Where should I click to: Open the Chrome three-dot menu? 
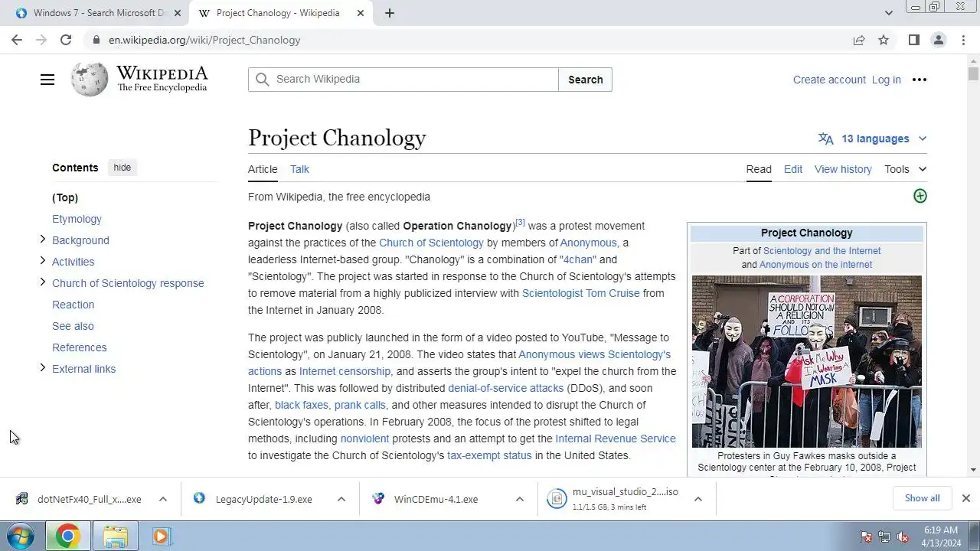tap(964, 40)
